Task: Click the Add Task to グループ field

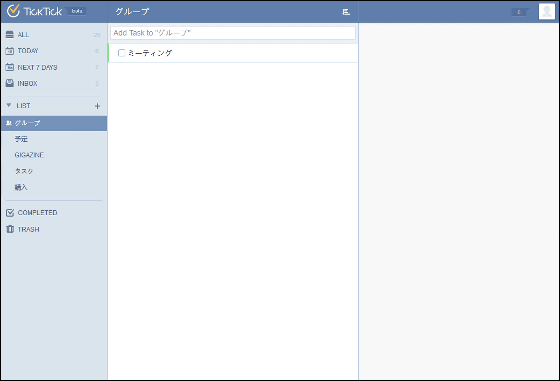Action: point(233,33)
